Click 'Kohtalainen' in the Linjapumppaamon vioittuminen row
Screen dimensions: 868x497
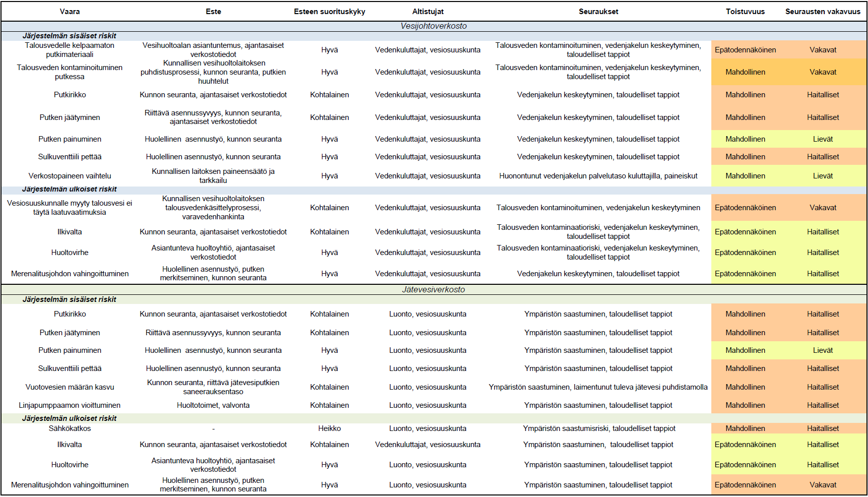(329, 405)
